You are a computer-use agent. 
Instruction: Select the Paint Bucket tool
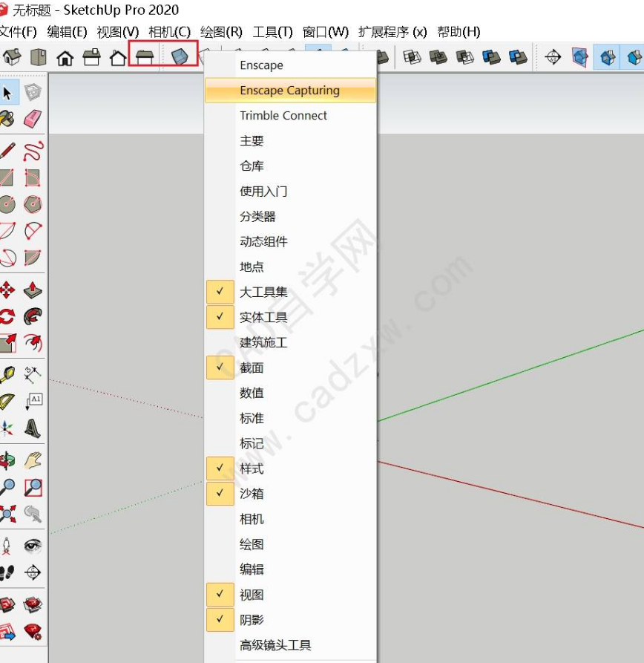click(7, 119)
